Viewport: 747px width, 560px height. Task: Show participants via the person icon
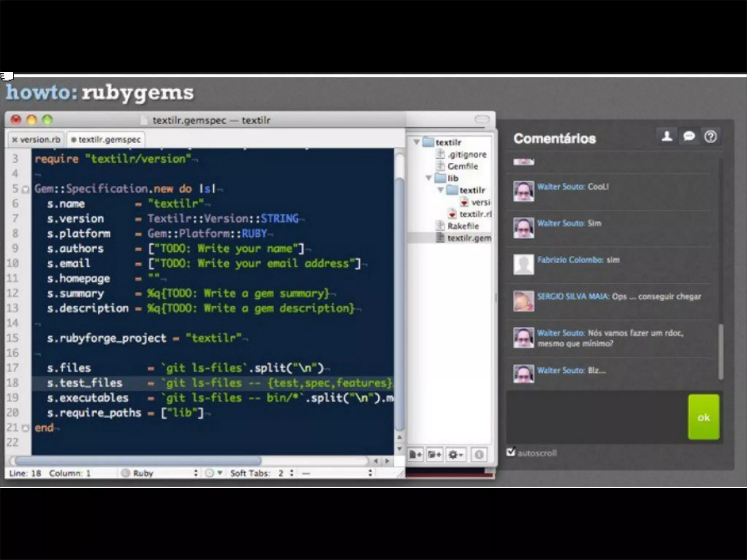click(667, 137)
